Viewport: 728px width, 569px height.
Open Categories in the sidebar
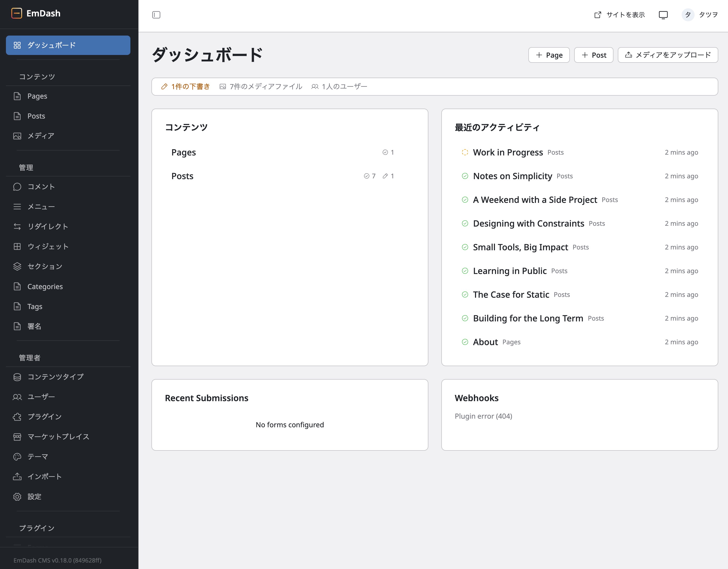[x=68, y=287]
